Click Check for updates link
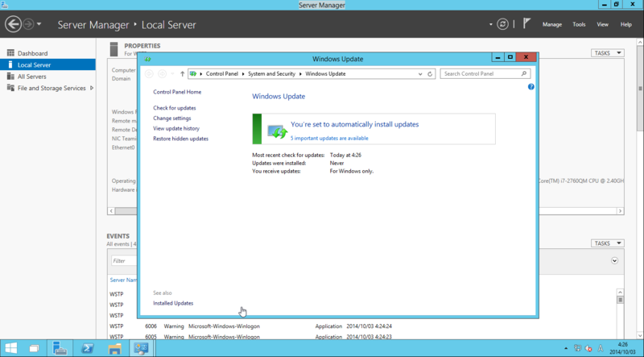Viewport: 644px width, 357px height. (x=175, y=108)
